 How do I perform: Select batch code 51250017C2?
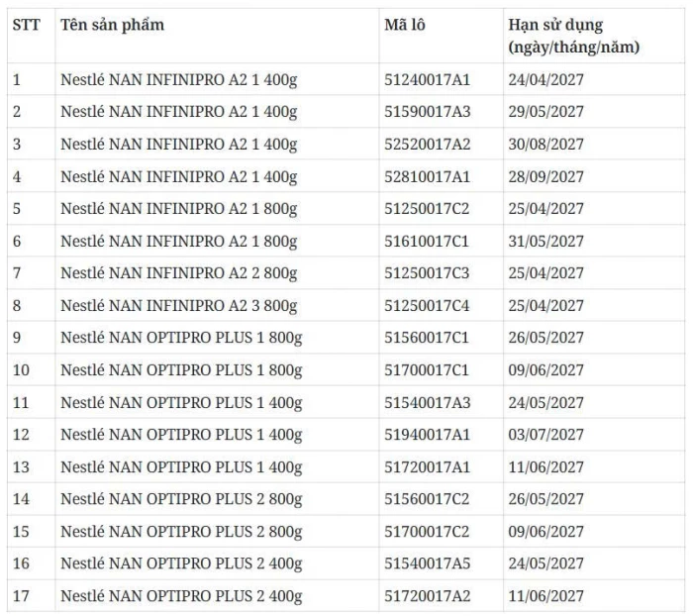tap(427, 209)
